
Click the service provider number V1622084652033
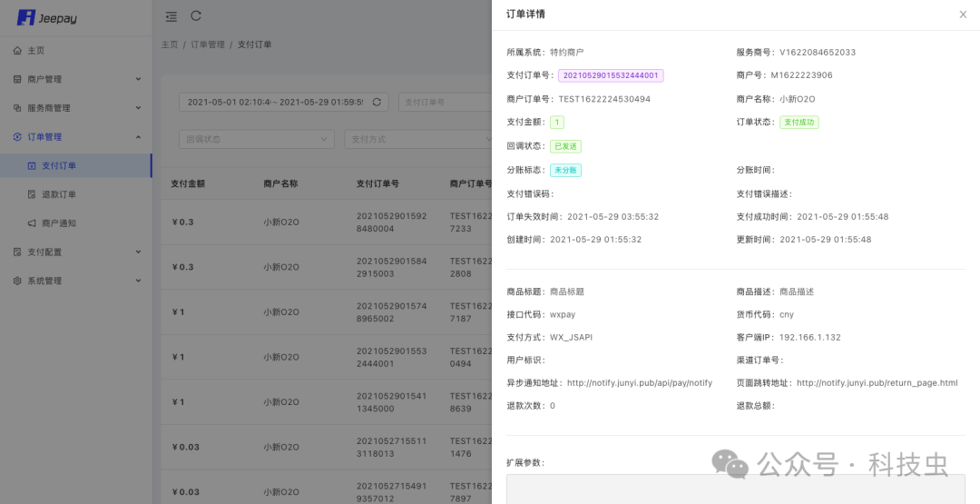818,52
